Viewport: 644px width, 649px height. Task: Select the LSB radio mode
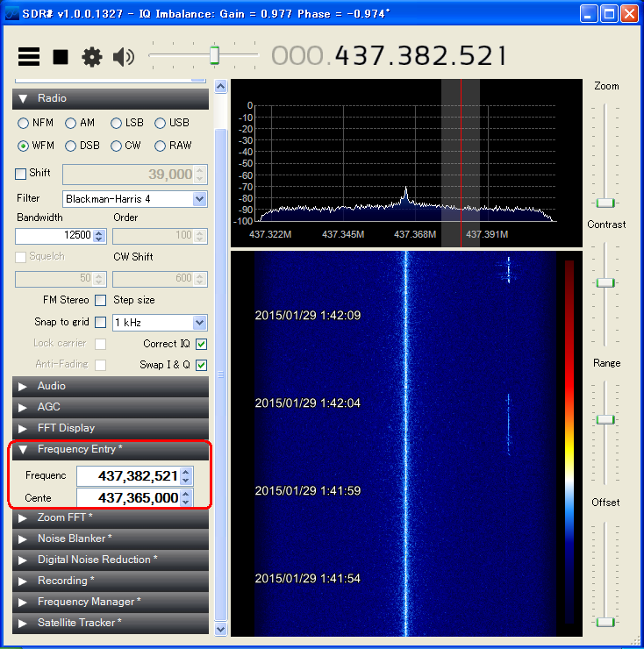click(117, 124)
